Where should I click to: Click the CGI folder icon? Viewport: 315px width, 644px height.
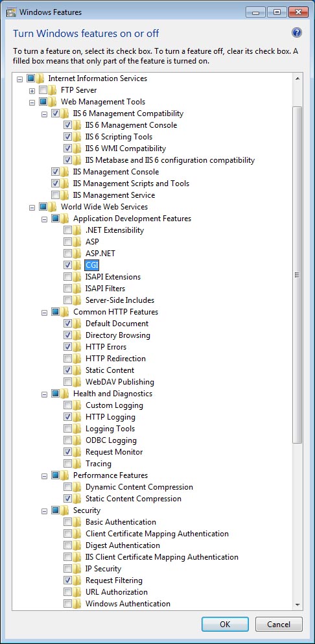pos(77,265)
